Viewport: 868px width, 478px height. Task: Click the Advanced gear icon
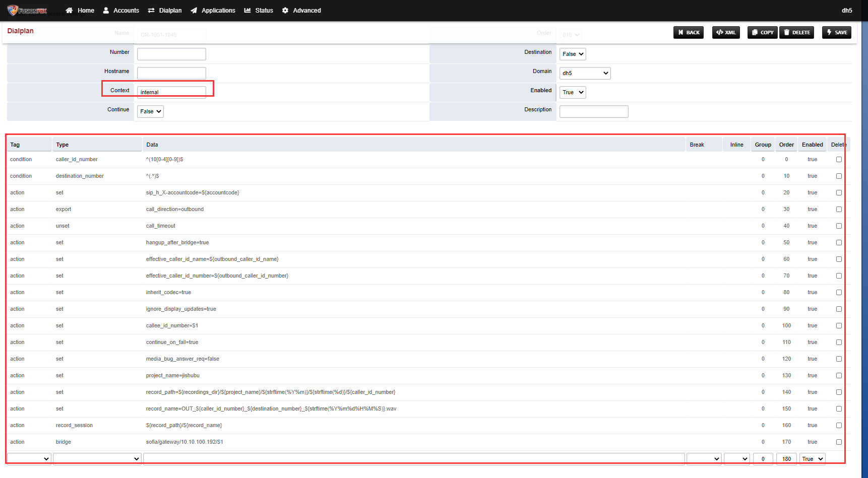coord(285,10)
